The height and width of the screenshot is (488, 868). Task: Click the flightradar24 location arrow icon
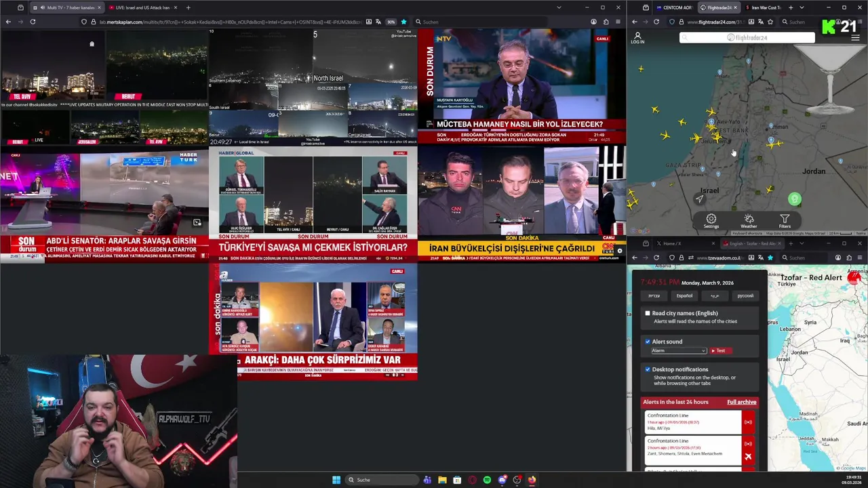tap(699, 199)
